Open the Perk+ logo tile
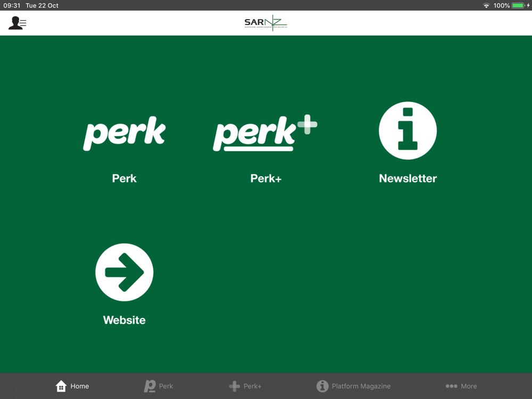532x399 pixels. tap(265, 133)
